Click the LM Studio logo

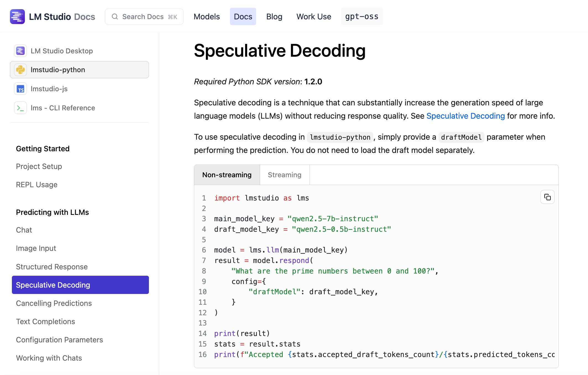coord(17,16)
